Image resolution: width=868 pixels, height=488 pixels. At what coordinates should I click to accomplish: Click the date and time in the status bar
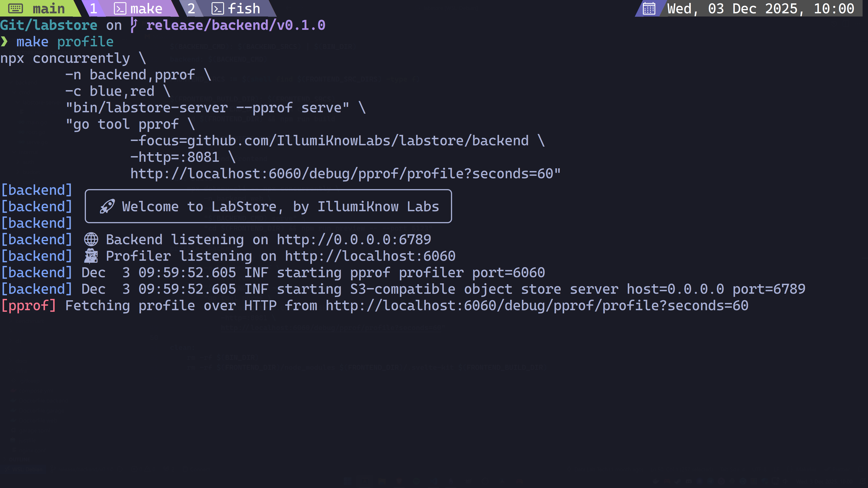(x=760, y=8)
